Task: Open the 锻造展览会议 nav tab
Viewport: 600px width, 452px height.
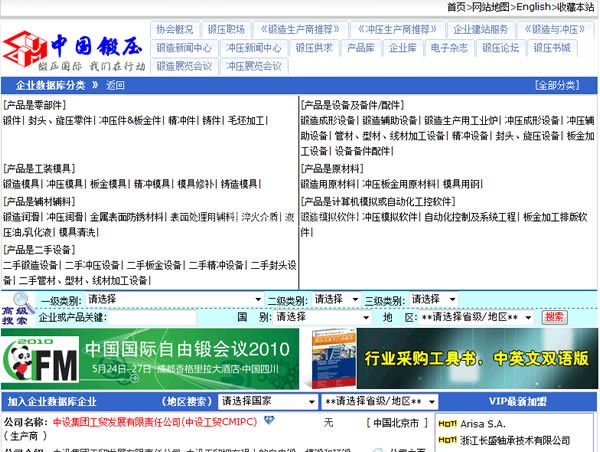Action: click(184, 66)
